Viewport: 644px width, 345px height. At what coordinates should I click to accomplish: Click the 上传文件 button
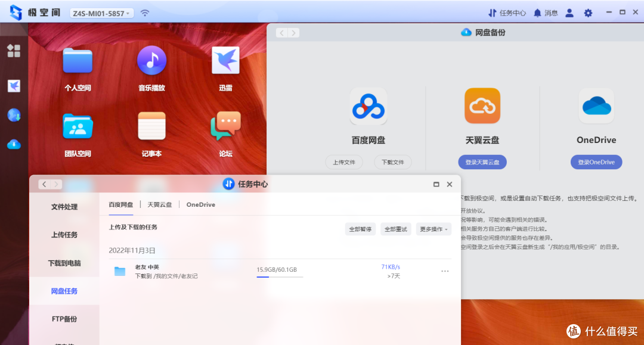[344, 162]
